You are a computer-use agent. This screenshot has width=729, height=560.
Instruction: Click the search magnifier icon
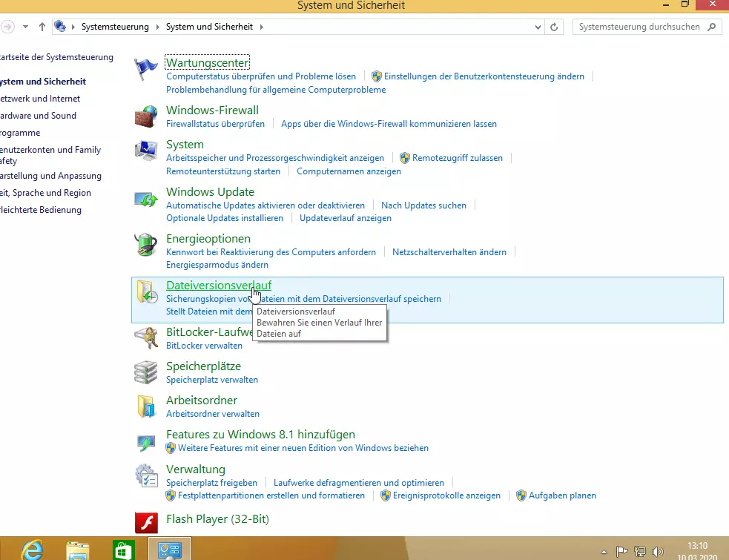(711, 27)
